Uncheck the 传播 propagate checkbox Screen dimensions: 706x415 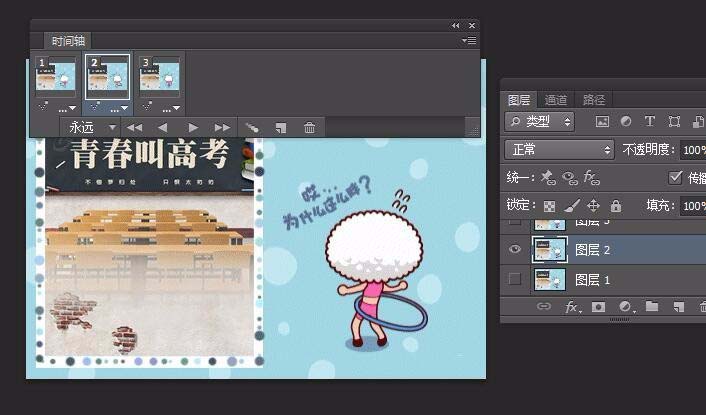675,177
